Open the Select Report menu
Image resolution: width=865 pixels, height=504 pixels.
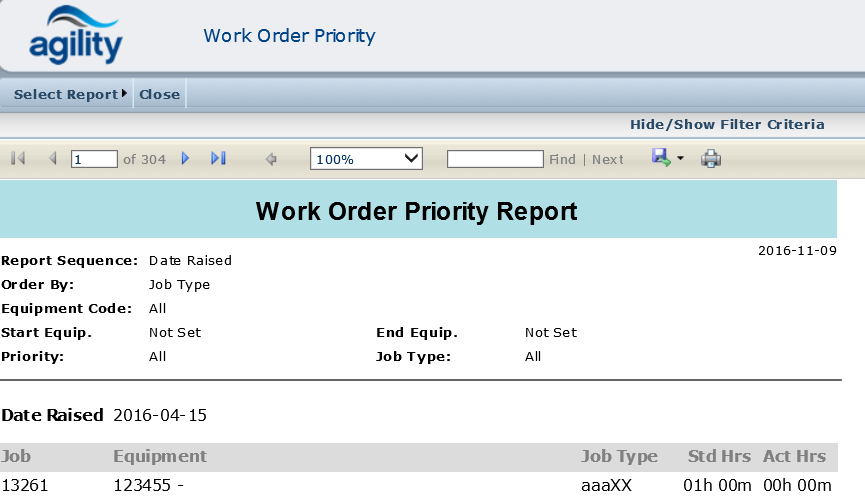point(70,95)
